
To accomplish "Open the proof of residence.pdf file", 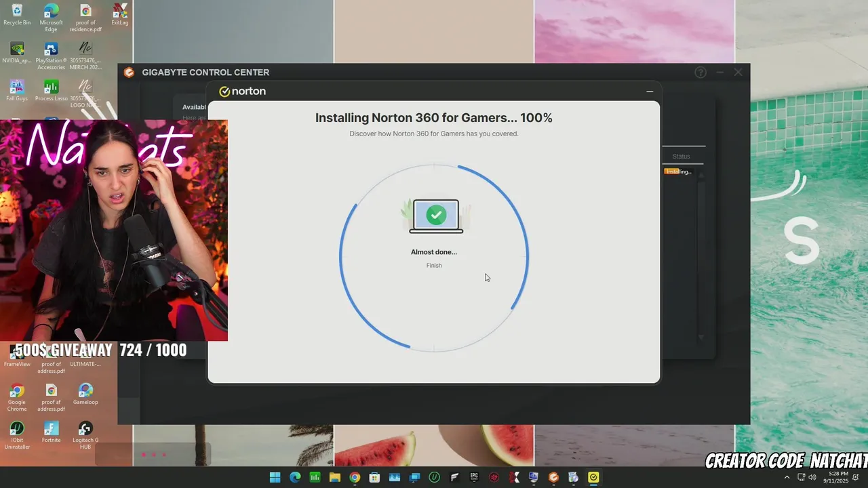I will pos(85,18).
